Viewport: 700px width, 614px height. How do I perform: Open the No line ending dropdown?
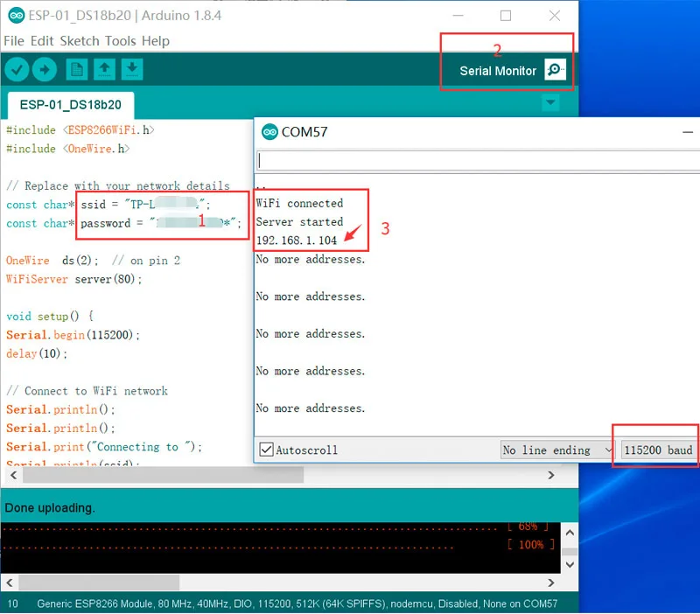(557, 450)
